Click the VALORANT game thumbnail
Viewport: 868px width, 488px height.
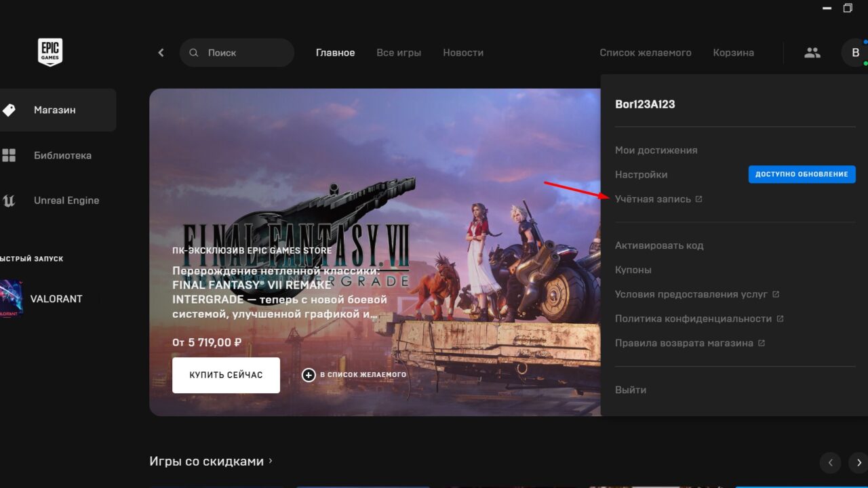(x=12, y=299)
